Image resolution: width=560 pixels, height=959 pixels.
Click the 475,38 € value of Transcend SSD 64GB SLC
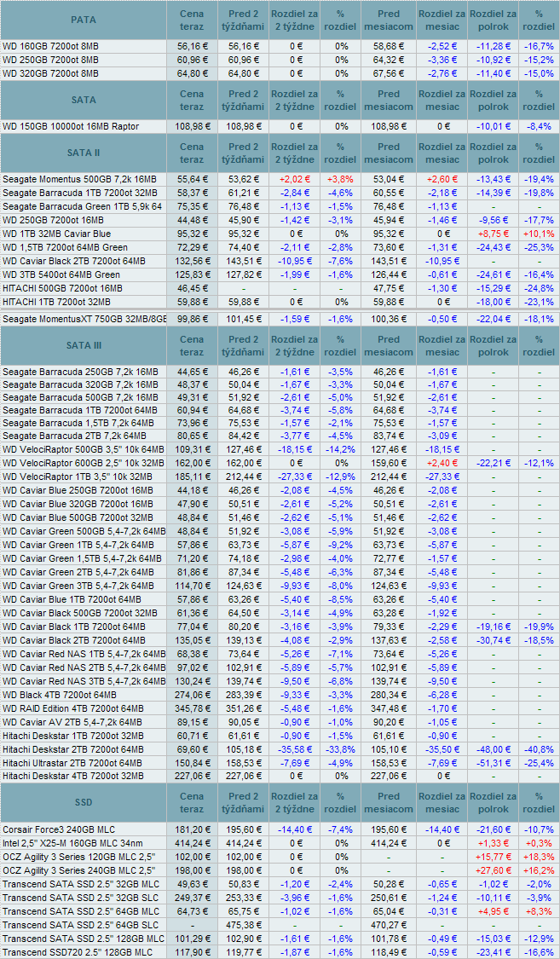coord(243,925)
